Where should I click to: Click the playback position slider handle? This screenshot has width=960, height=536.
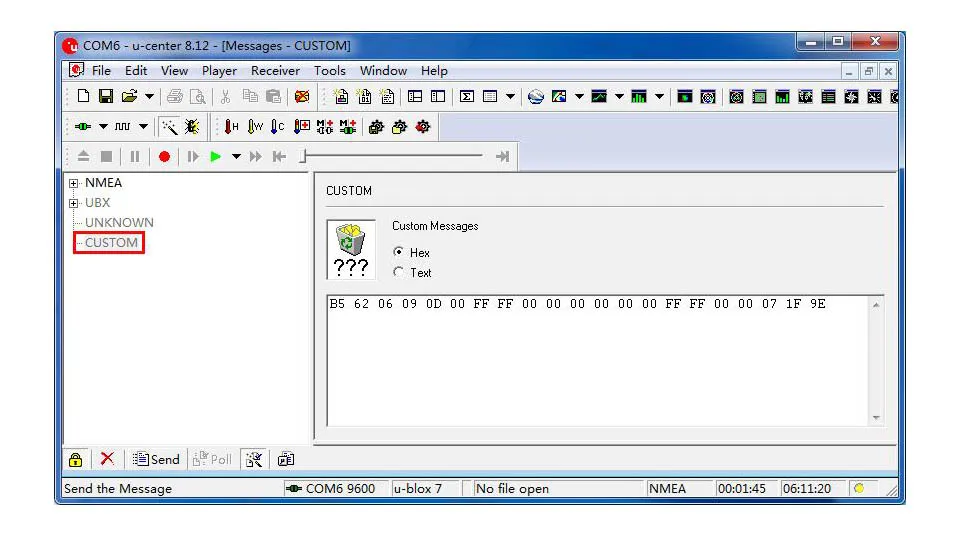coord(302,156)
